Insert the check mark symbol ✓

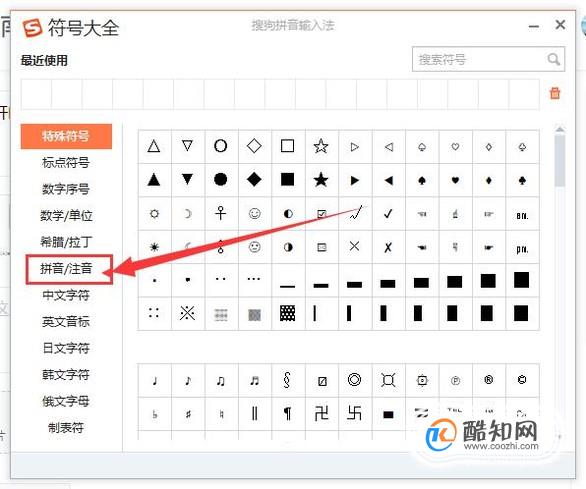[x=388, y=213]
